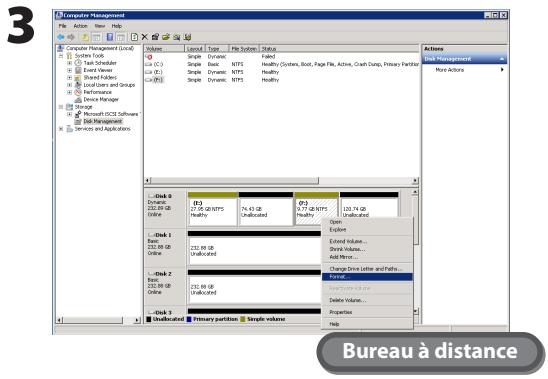
Task: Choose Shrink Volume... in context menu
Action: (367, 249)
